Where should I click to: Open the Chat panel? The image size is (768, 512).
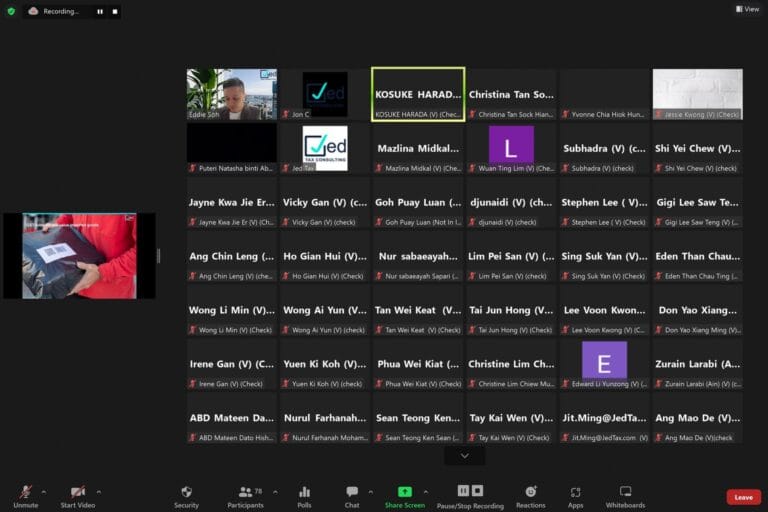click(352, 496)
